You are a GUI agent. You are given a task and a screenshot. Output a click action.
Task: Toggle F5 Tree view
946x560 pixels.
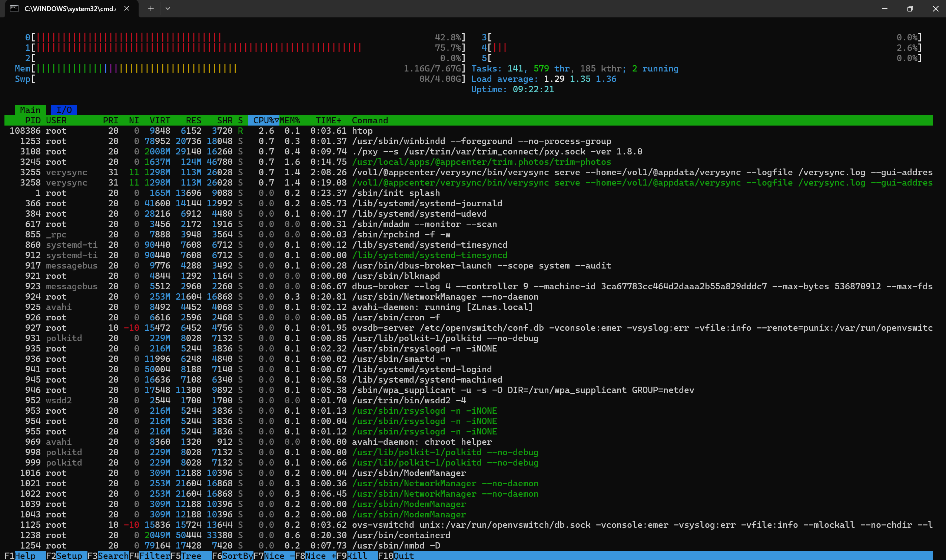[190, 556]
